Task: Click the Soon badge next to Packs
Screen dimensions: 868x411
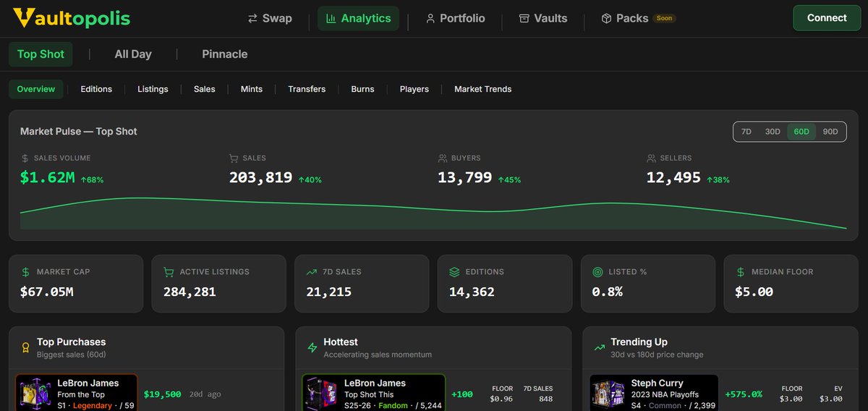Action: pyautogui.click(x=664, y=18)
